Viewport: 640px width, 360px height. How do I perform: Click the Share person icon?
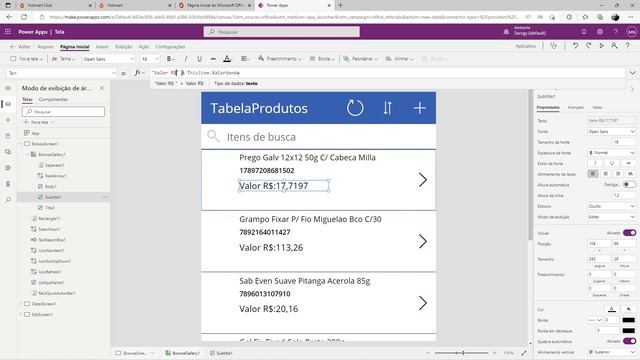point(614,46)
